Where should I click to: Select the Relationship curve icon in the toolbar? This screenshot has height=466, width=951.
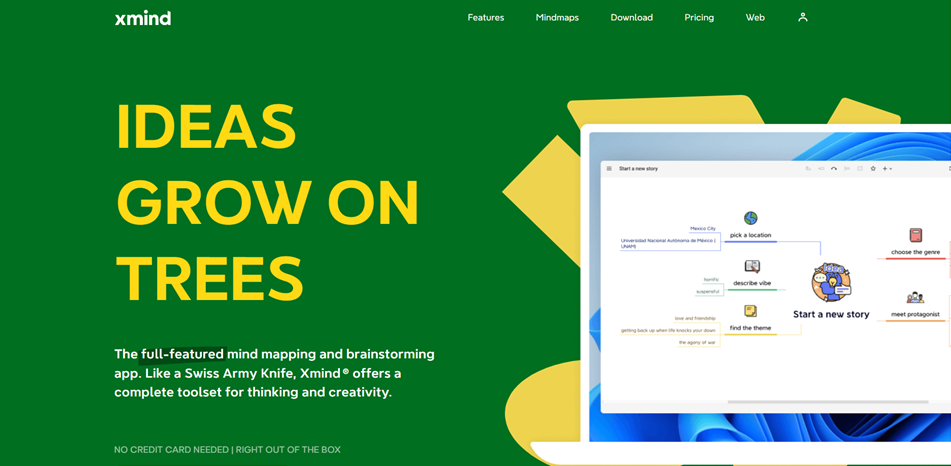(x=834, y=169)
